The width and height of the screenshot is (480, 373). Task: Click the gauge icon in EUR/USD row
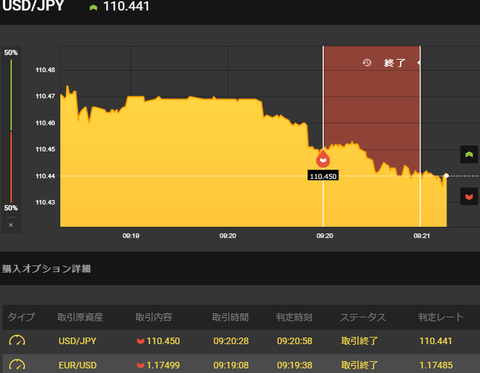[17, 365]
